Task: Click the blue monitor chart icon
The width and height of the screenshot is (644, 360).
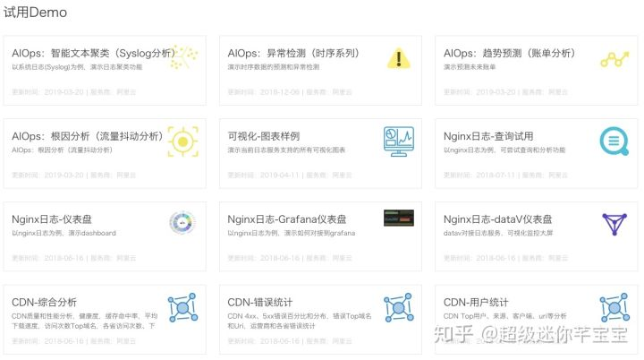Action: (x=399, y=141)
